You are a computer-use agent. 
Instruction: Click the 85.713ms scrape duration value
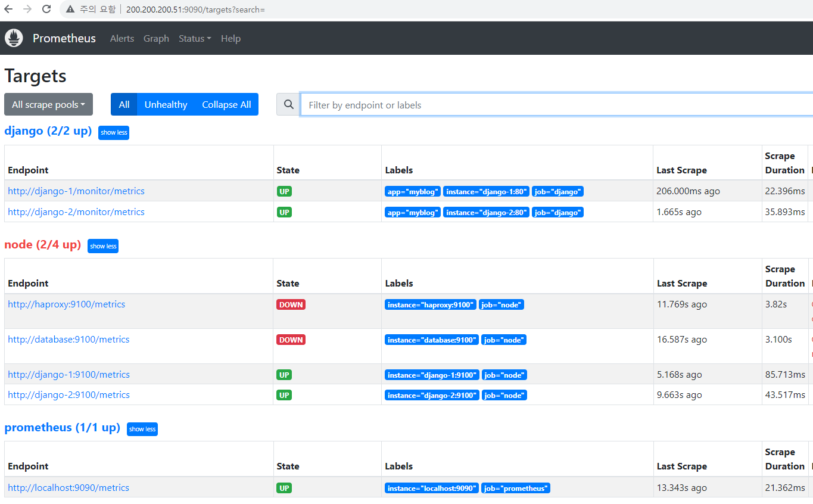(x=785, y=375)
